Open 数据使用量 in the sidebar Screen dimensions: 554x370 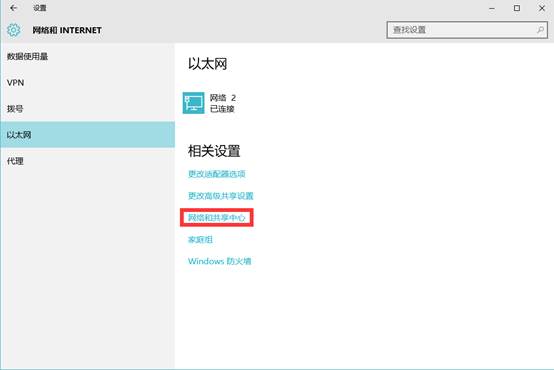tap(87, 57)
